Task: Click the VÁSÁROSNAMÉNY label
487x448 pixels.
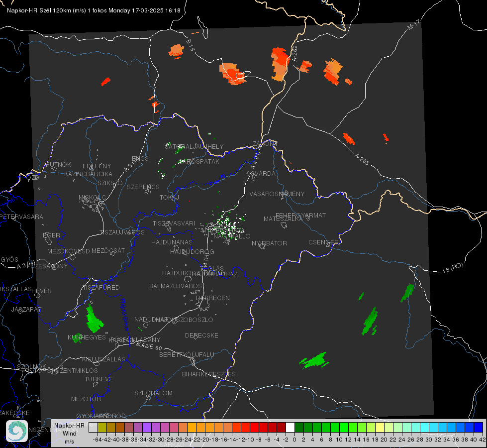Action: pos(277,194)
